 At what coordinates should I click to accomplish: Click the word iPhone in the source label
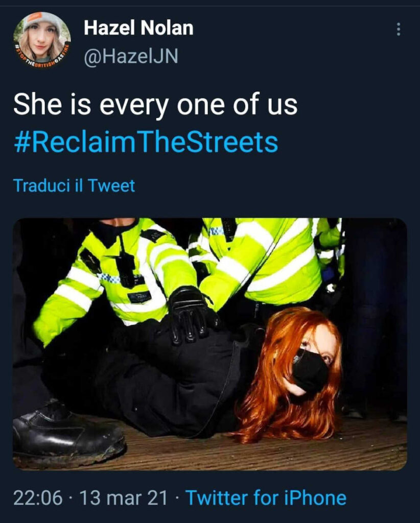(315, 498)
